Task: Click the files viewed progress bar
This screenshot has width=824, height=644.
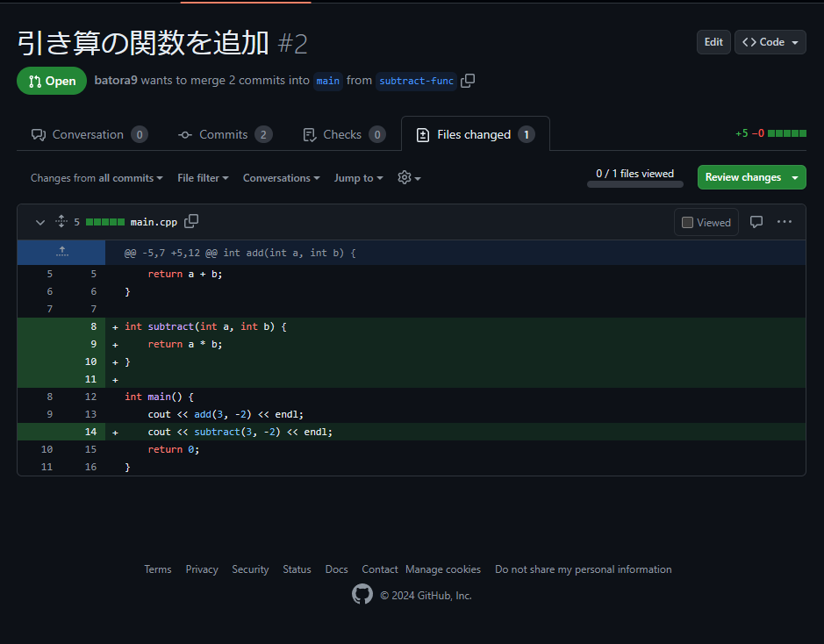Action: (x=634, y=184)
